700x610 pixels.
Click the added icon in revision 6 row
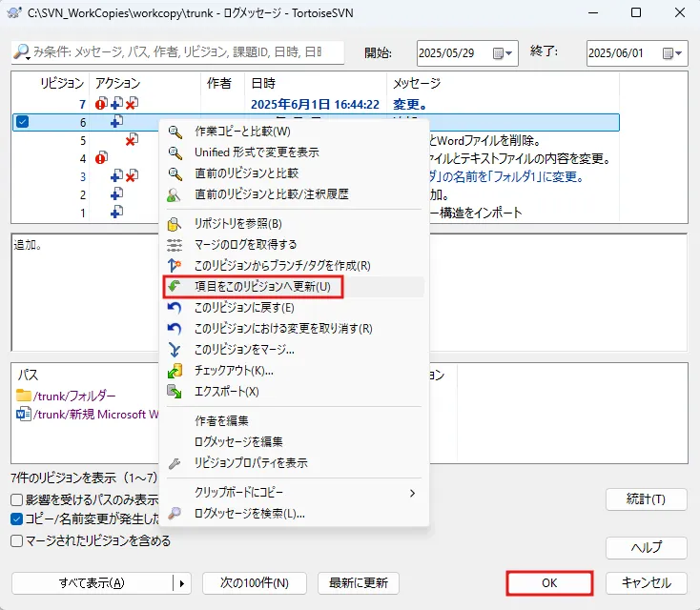pyautogui.click(x=116, y=121)
